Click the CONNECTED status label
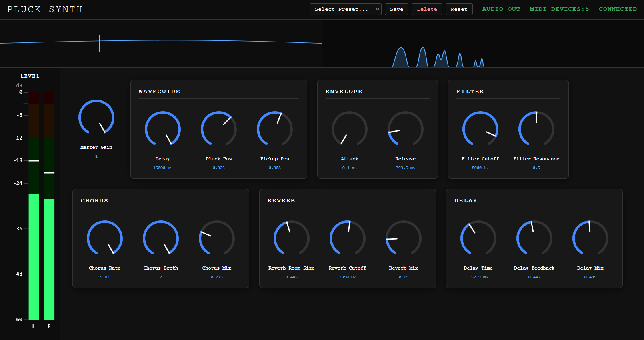Viewport: 644px width, 340px height. coord(618,9)
